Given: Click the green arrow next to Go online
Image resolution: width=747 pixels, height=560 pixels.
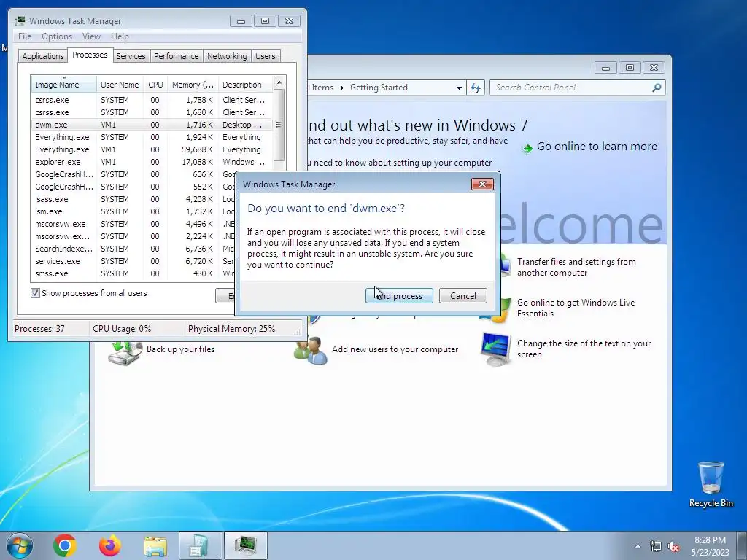Looking at the screenshot, I should pyautogui.click(x=527, y=149).
